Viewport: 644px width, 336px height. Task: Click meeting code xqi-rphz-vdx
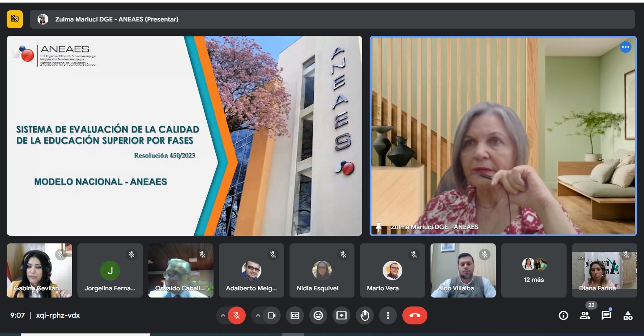58,315
